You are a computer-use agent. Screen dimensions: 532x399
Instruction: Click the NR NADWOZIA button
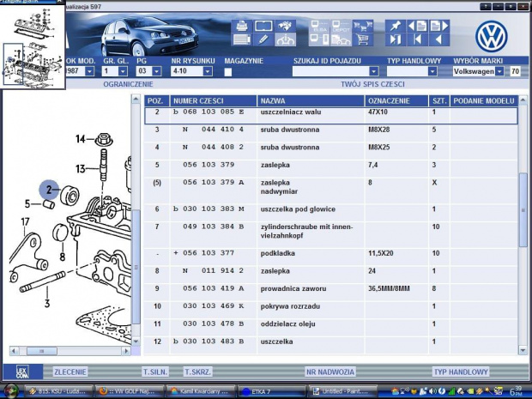coord(330,372)
